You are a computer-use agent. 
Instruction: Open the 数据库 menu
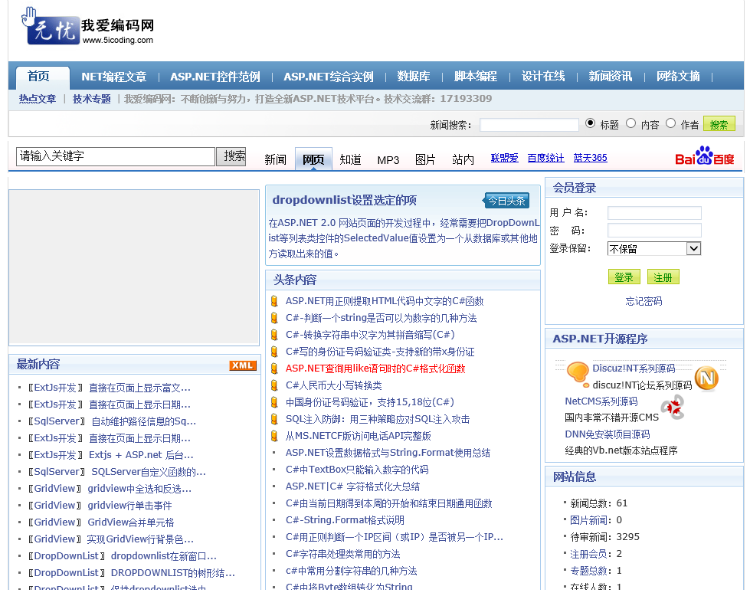[x=414, y=77]
